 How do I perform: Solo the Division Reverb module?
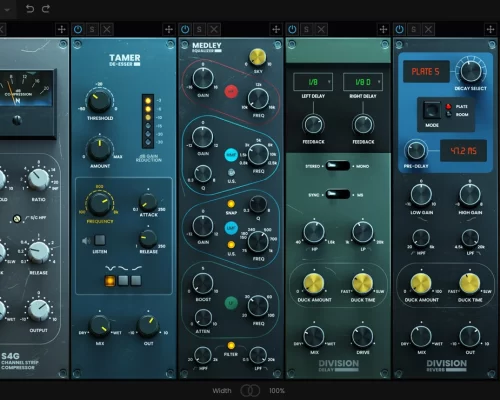click(x=414, y=29)
